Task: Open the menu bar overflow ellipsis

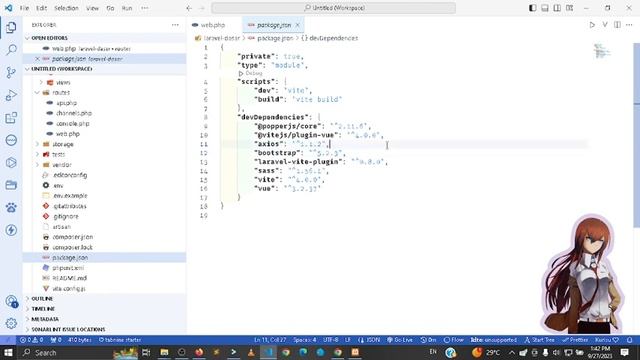Action: pos(144,8)
